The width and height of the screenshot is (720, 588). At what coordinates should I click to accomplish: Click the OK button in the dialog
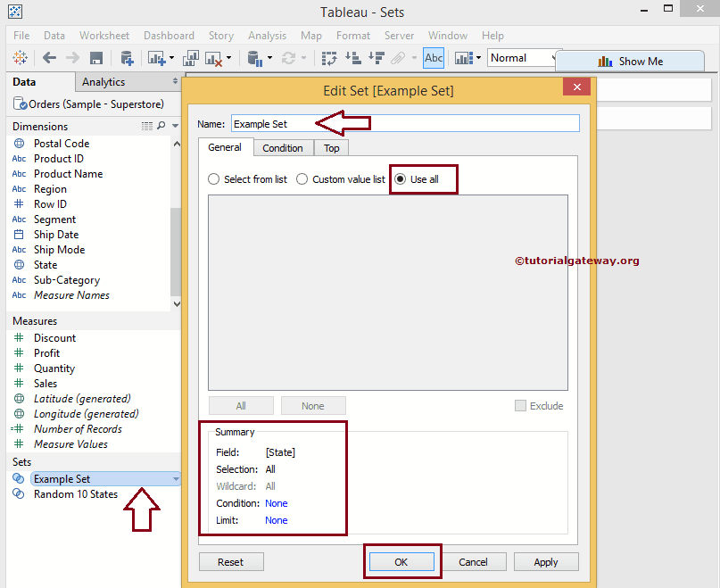point(402,561)
